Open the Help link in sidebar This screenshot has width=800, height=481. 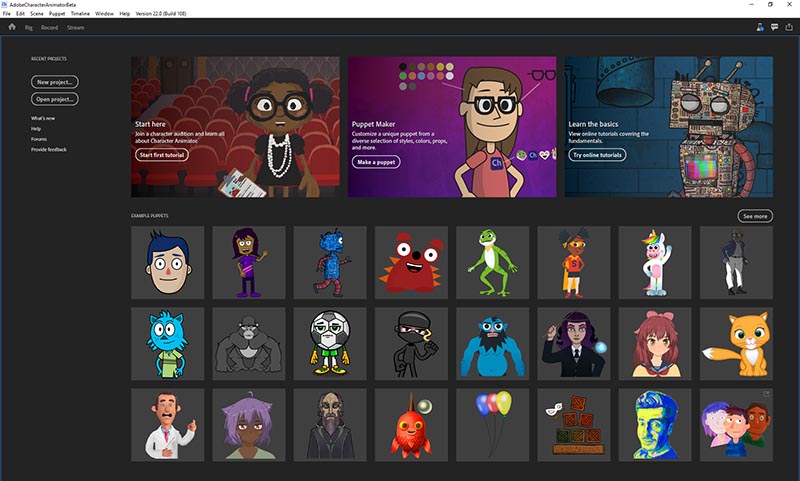coord(36,129)
